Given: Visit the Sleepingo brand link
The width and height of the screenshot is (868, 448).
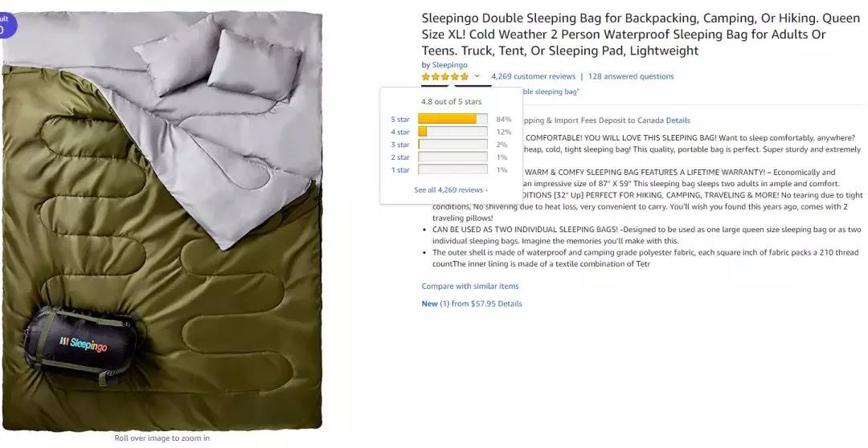Looking at the screenshot, I should coord(449,65).
